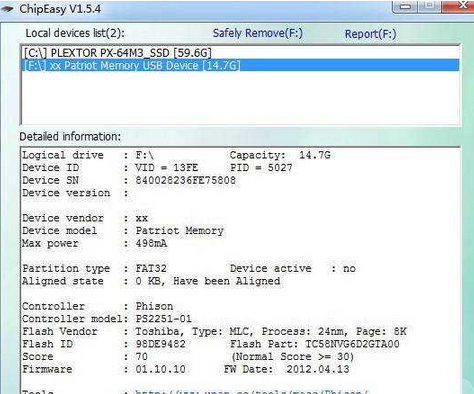This screenshot has width=474, height=394.
Task: Click controller model PS2251-01 value
Action: point(163,319)
